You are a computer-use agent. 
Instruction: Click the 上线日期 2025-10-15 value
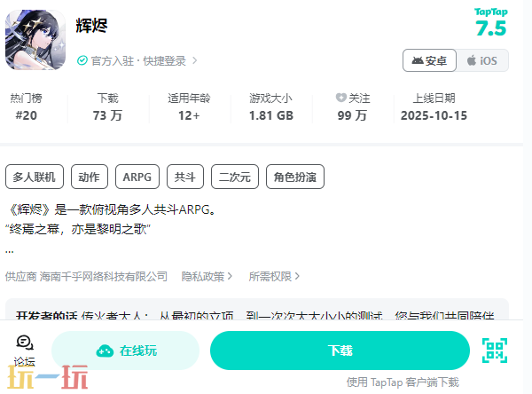434,115
